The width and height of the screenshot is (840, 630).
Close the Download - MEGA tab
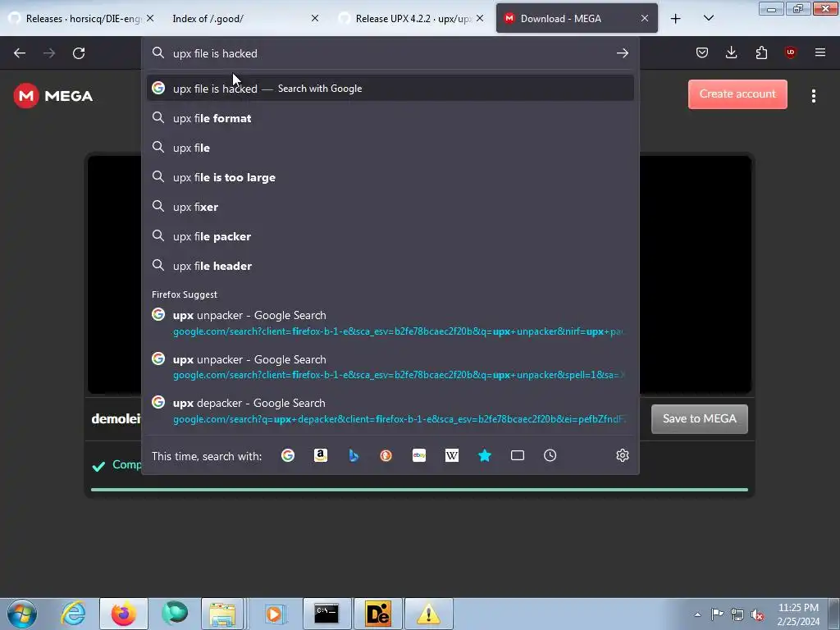pyautogui.click(x=645, y=18)
